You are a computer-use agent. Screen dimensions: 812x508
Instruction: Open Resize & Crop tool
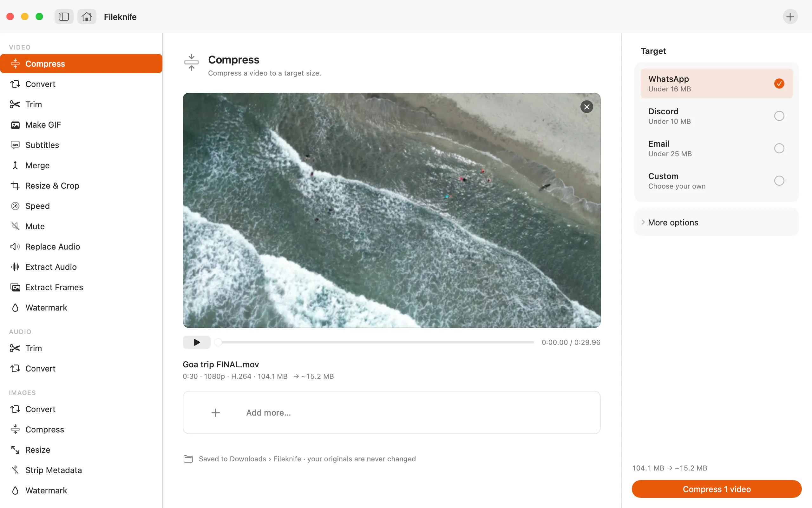[81, 185]
